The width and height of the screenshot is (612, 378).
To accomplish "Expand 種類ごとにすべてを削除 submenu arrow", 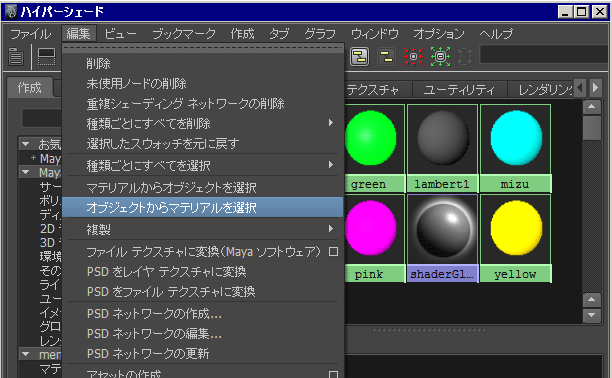I will (331, 123).
